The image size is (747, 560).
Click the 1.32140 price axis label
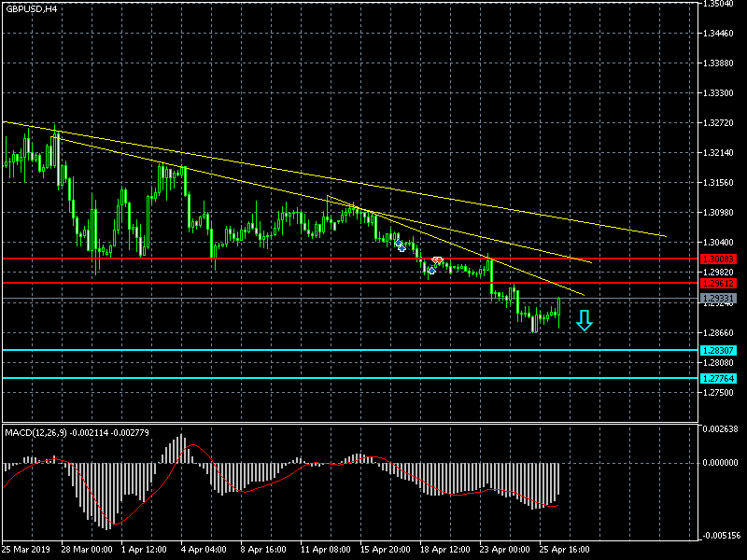pos(718,153)
